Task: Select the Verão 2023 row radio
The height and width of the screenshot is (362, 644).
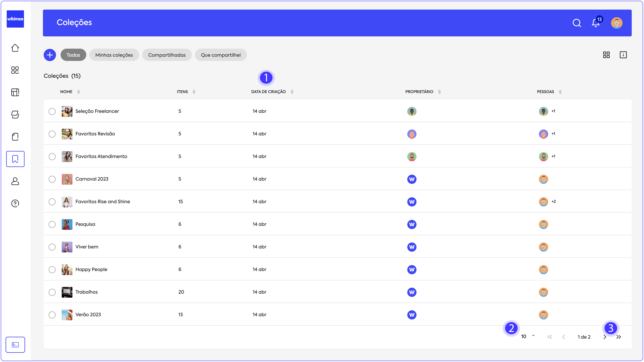Action: [52, 315]
